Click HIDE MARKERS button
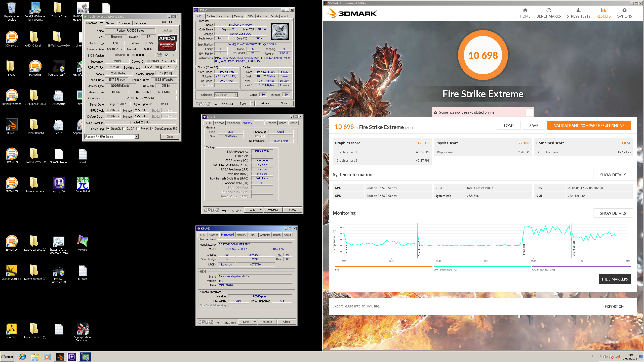The width and height of the screenshot is (644, 362). tap(615, 279)
